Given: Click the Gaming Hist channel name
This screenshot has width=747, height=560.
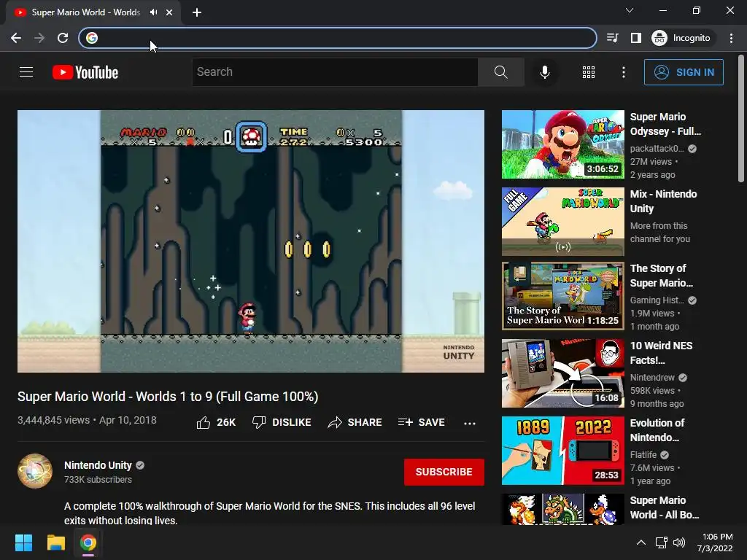Looking at the screenshot, I should [x=657, y=300].
